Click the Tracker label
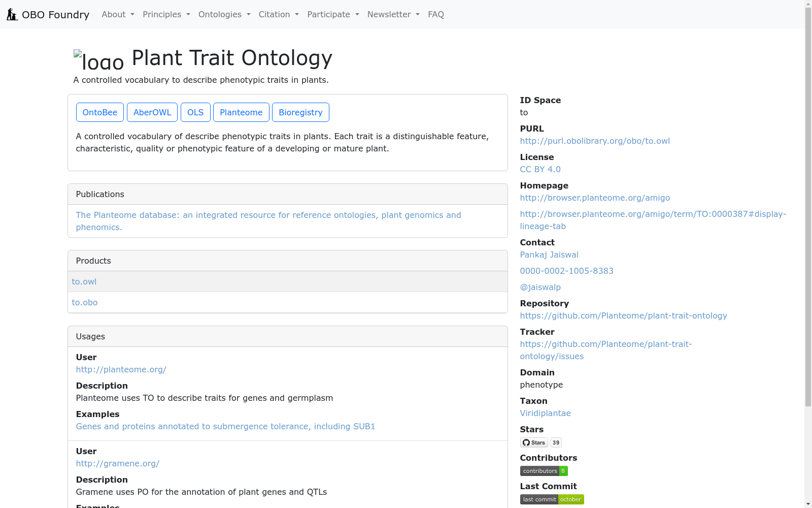This screenshot has width=812, height=508. coord(537,332)
